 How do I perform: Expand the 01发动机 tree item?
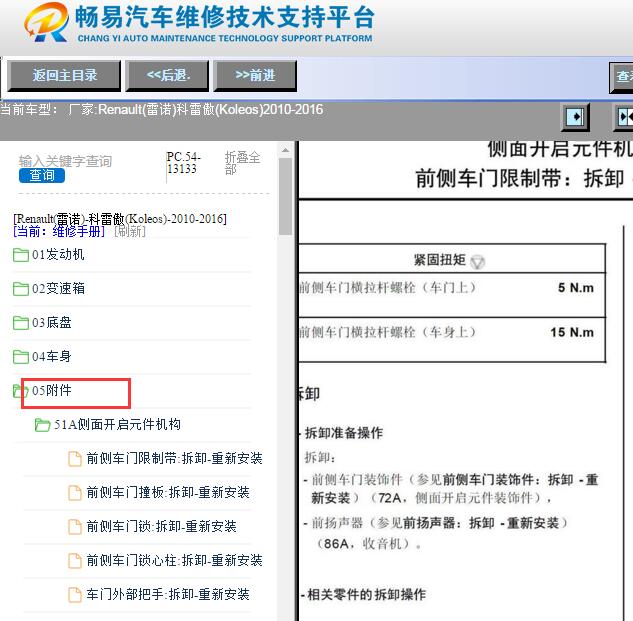(58, 255)
